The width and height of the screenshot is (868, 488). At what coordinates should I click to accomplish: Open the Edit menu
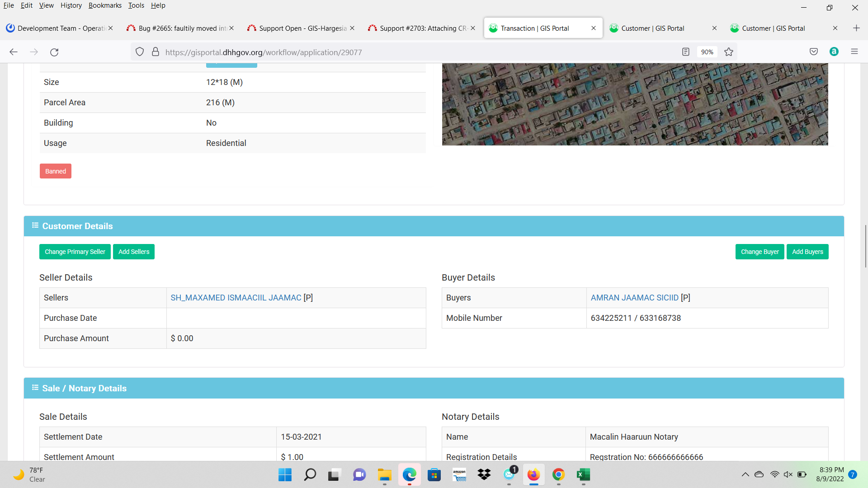tap(27, 5)
